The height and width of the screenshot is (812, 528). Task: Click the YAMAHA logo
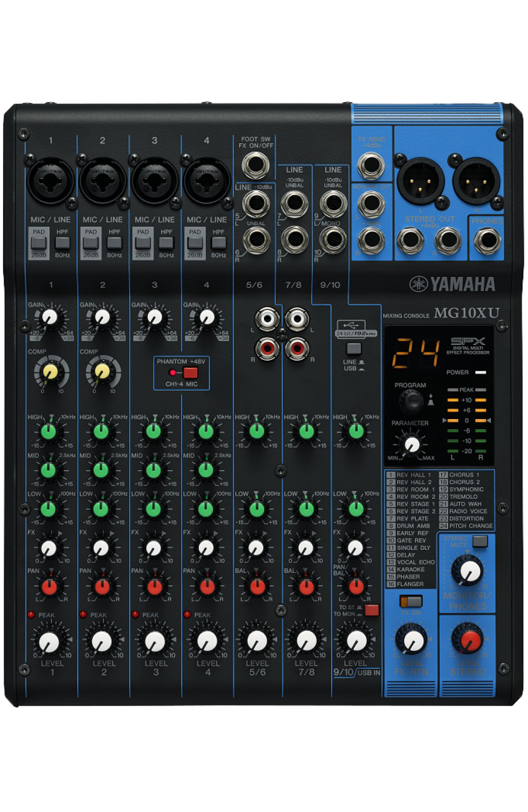(452, 284)
